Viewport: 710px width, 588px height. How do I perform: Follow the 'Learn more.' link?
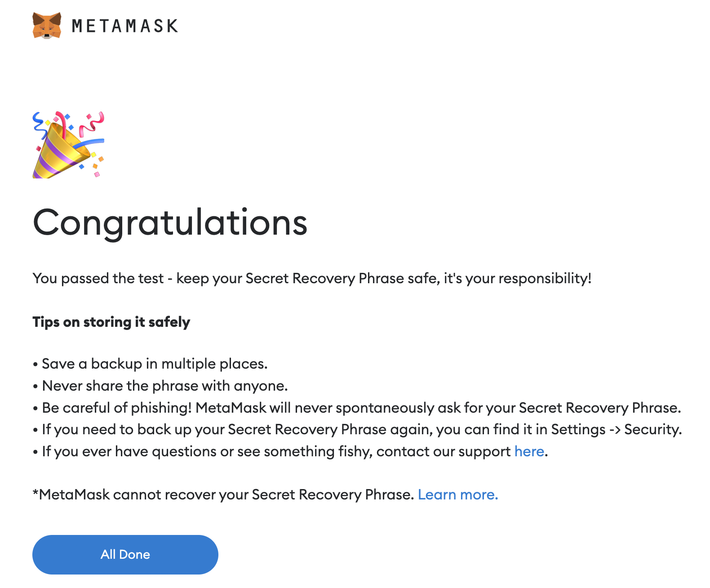457,494
